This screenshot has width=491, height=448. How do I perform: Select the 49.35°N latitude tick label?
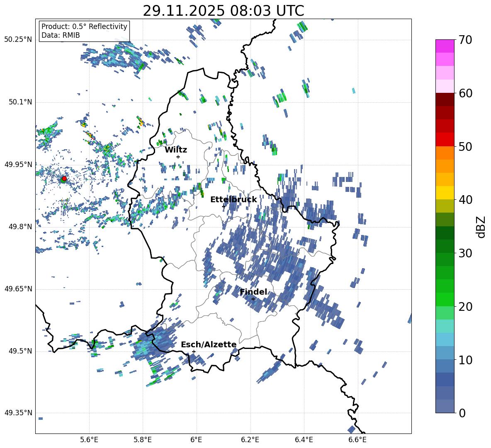tap(18, 413)
